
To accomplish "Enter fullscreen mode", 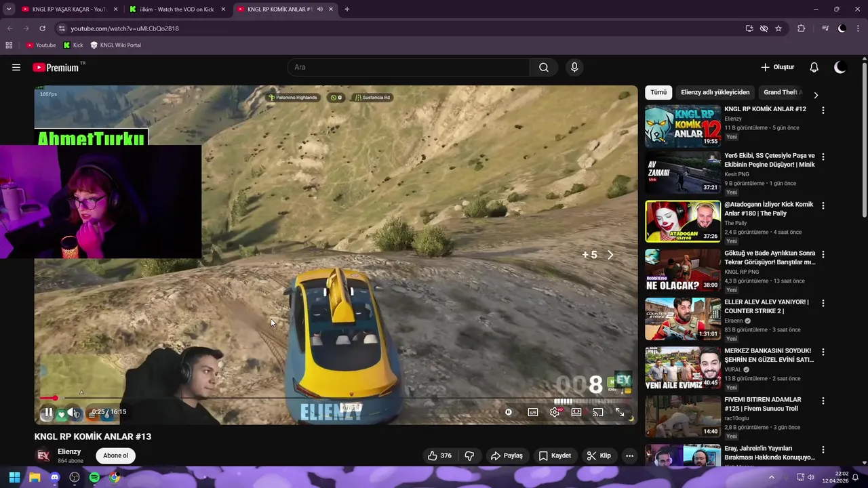I will [620, 412].
